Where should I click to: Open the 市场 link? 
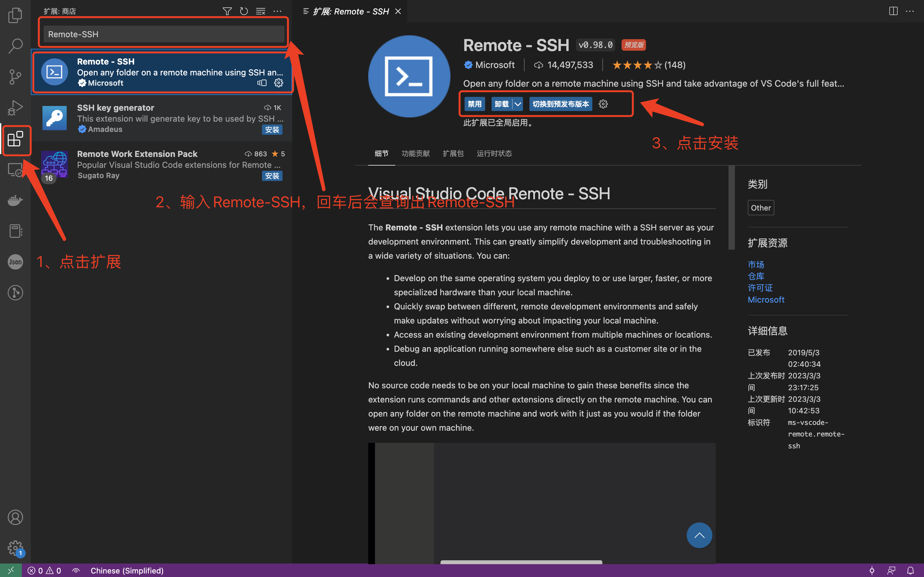[x=756, y=264]
